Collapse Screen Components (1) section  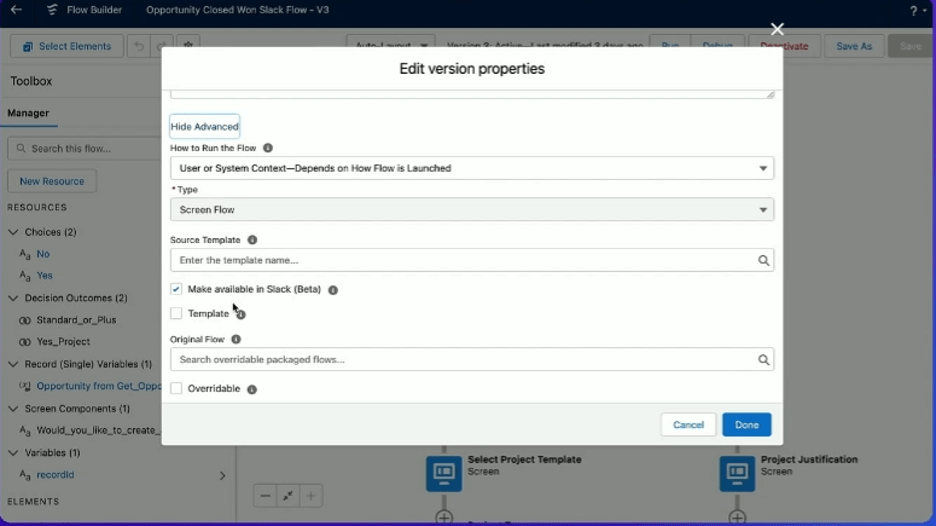pyautogui.click(x=13, y=408)
